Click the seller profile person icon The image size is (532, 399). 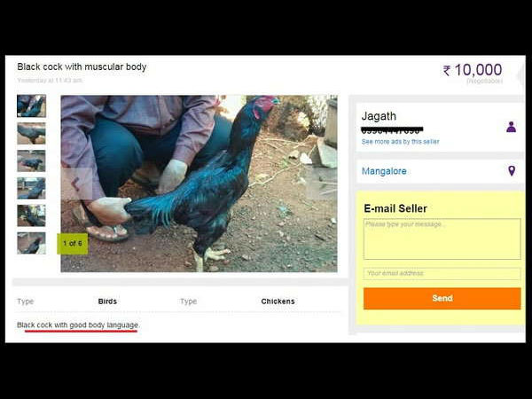coord(511,127)
